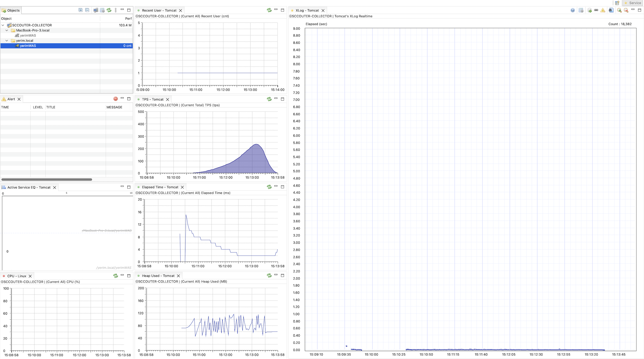Collapse the yerim.local folder node
This screenshot has height=359, width=644.
7,41
